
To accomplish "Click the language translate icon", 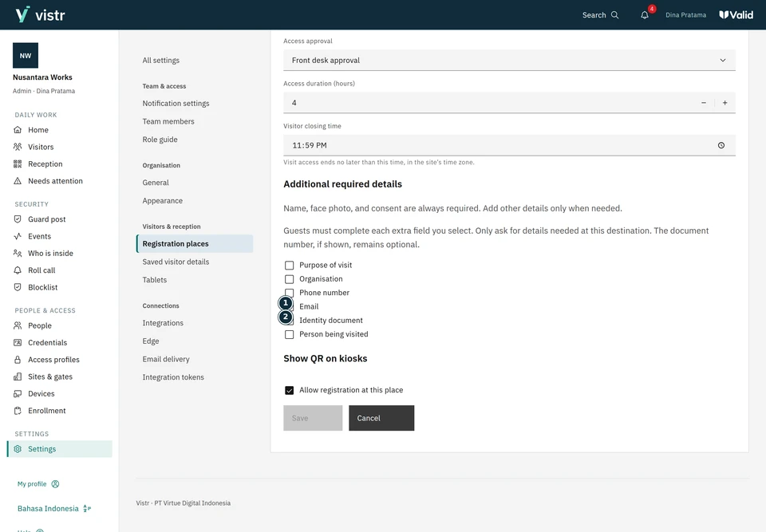I will point(87,509).
